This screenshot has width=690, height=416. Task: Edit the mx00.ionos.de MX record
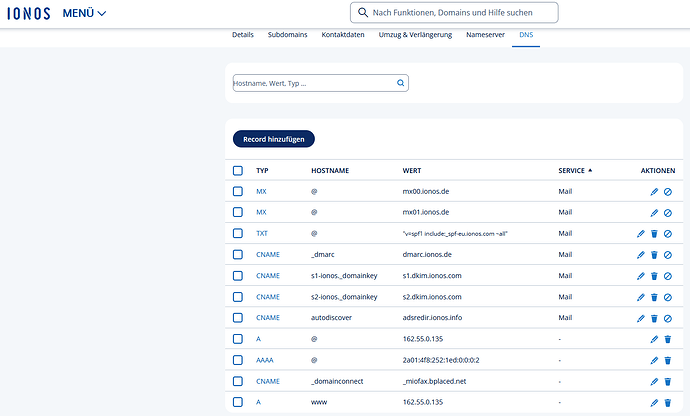[654, 191]
